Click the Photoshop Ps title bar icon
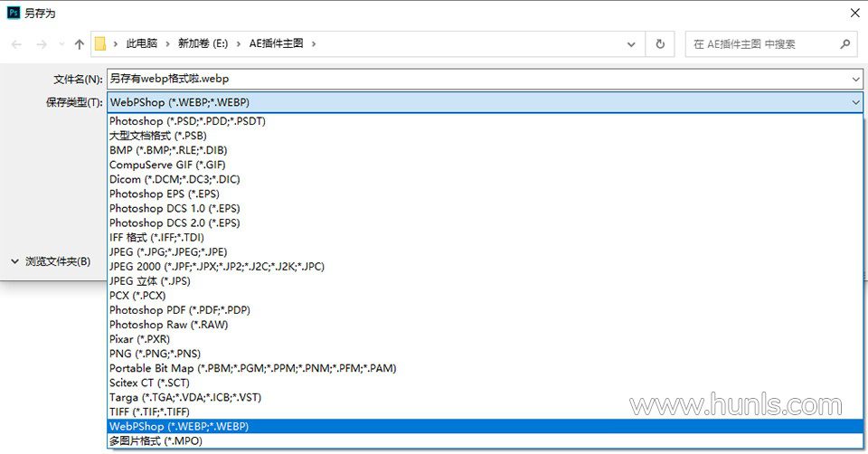 [x=14, y=13]
